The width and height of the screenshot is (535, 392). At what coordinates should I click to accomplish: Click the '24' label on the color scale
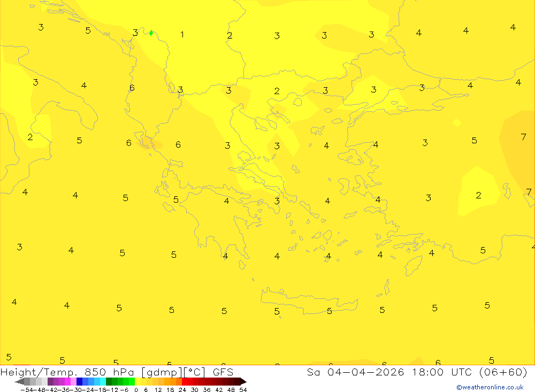click(182, 390)
